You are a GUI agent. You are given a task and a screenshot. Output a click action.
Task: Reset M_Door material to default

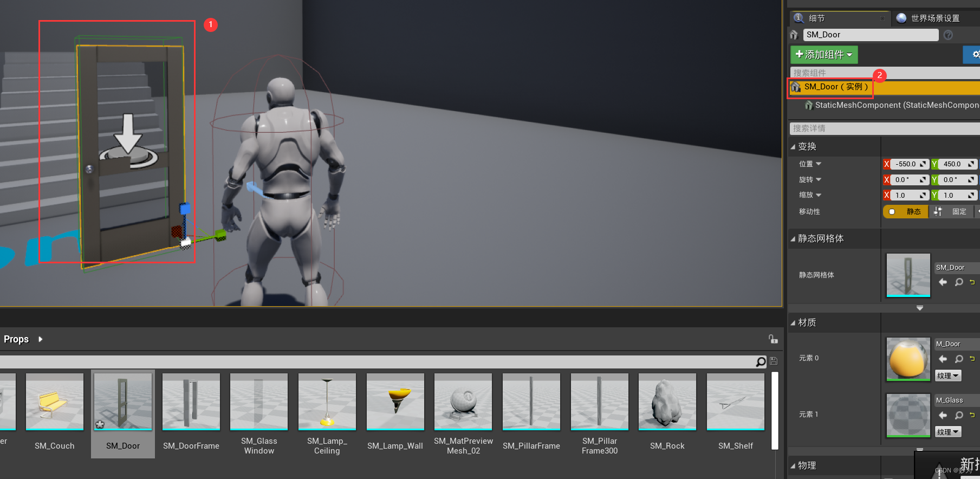point(972,359)
